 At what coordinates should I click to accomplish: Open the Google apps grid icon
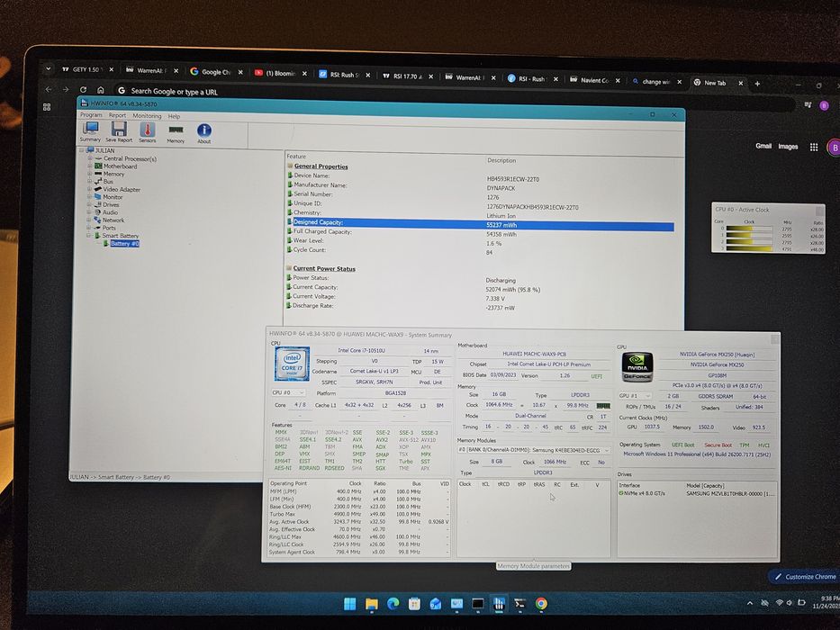point(814,147)
